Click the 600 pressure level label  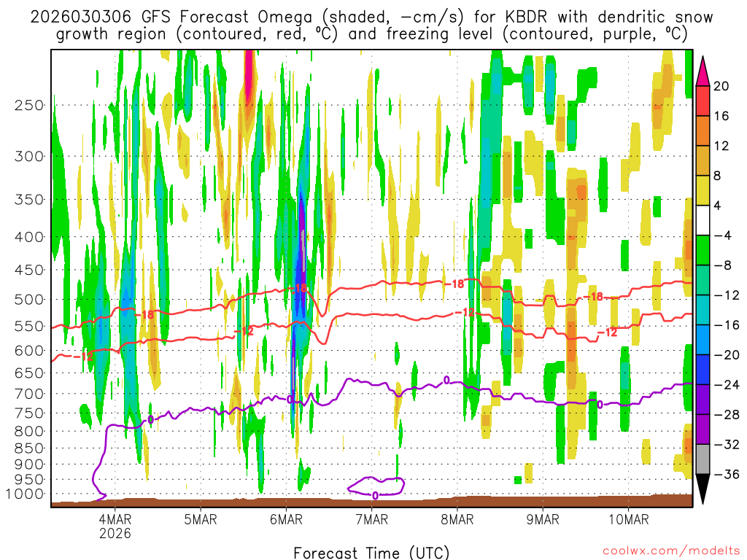point(29,351)
